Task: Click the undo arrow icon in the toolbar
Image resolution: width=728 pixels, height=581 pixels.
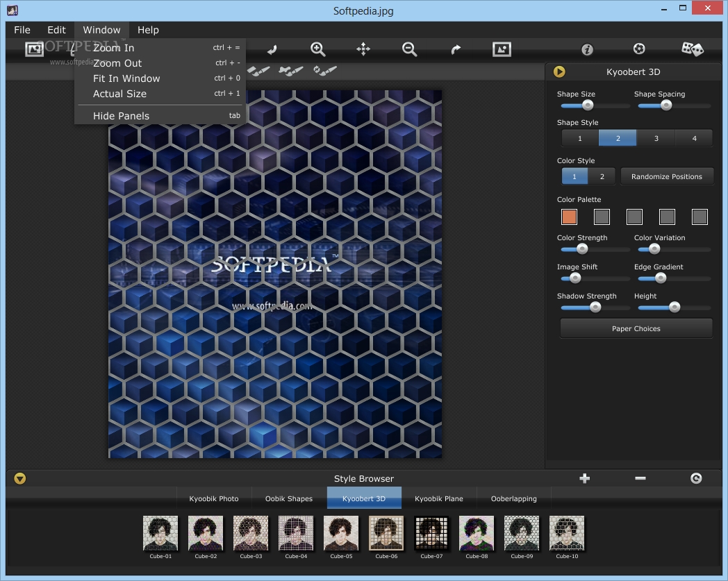Action: [x=272, y=49]
